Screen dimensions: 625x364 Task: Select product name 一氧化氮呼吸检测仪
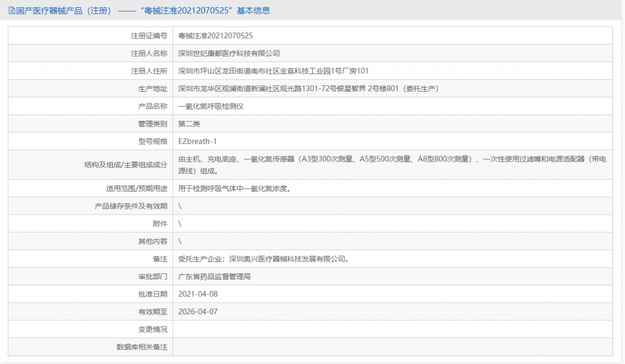tap(211, 106)
